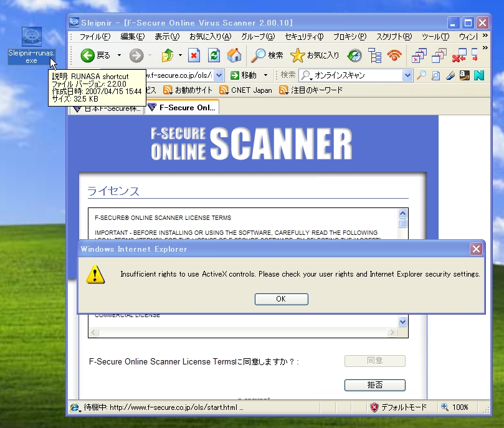Open the お勧めサイト RSS bookmark

pyautogui.click(x=188, y=90)
